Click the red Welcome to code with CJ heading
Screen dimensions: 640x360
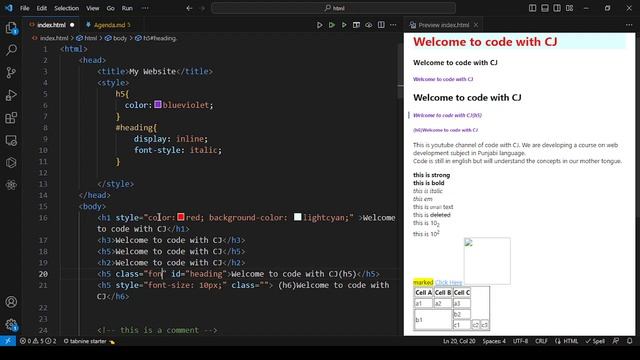(x=485, y=42)
